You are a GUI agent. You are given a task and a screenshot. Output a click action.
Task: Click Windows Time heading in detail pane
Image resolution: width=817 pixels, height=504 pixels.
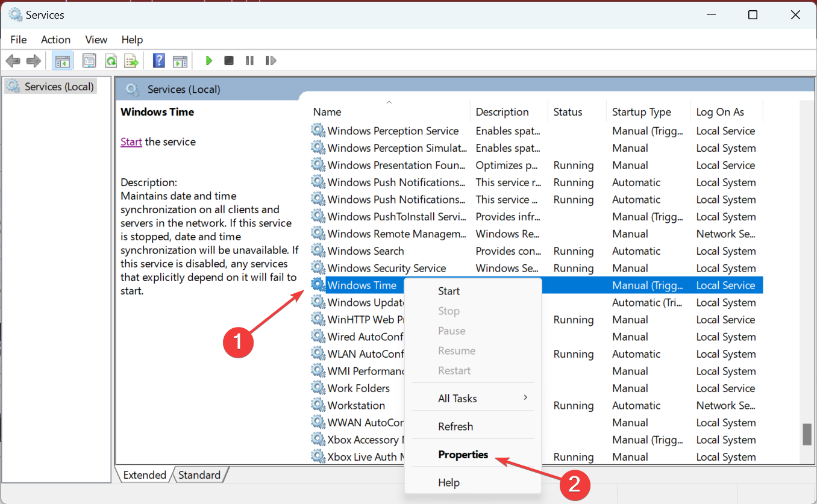point(157,112)
